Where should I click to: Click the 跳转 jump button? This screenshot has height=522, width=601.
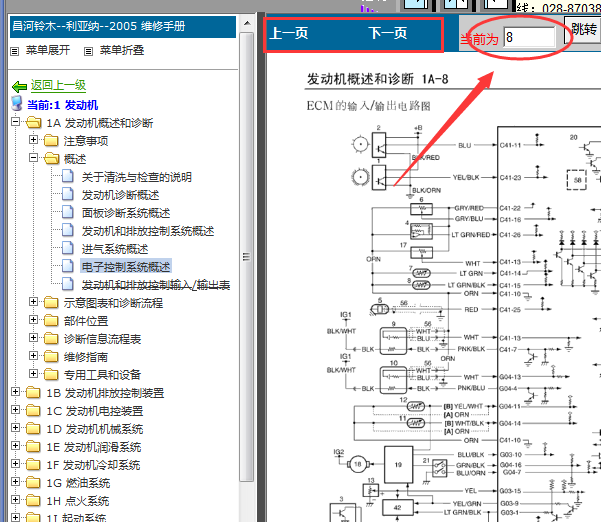(x=584, y=29)
